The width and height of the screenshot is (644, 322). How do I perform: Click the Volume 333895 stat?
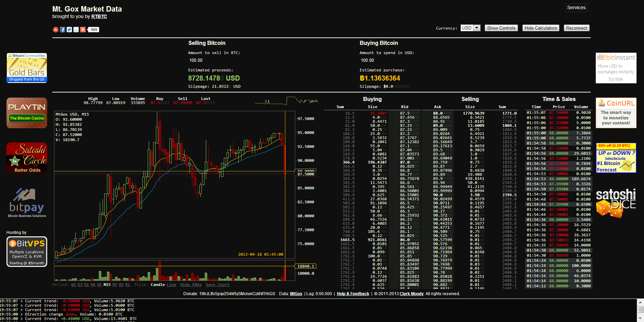(x=138, y=101)
